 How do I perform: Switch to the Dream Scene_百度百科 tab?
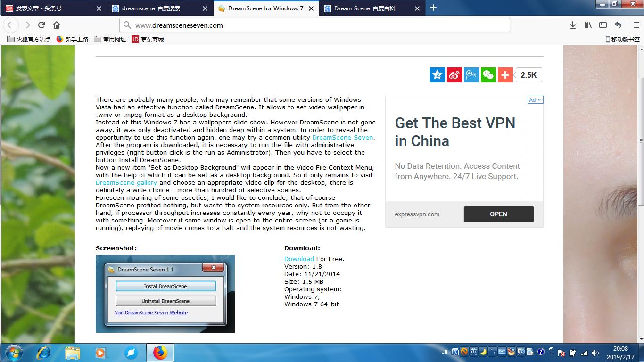(x=372, y=8)
